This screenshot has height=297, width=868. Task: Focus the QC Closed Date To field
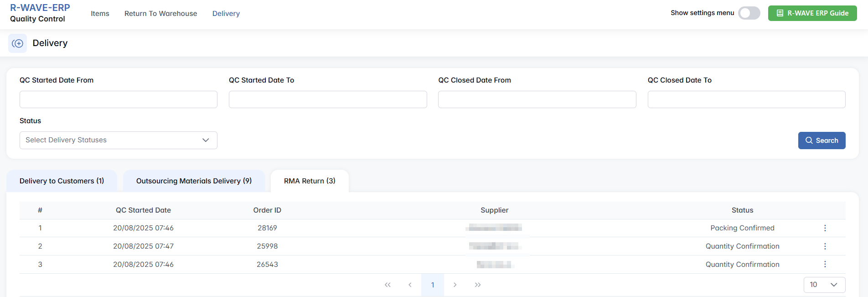(x=746, y=99)
